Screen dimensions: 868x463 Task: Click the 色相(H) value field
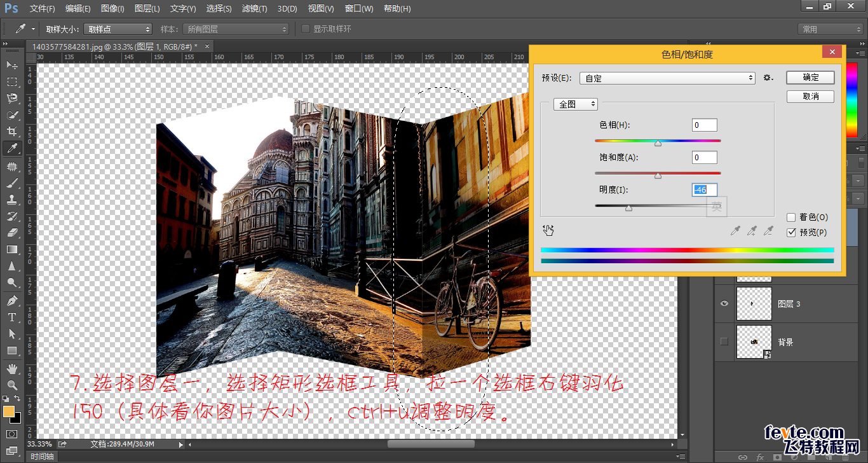click(704, 125)
